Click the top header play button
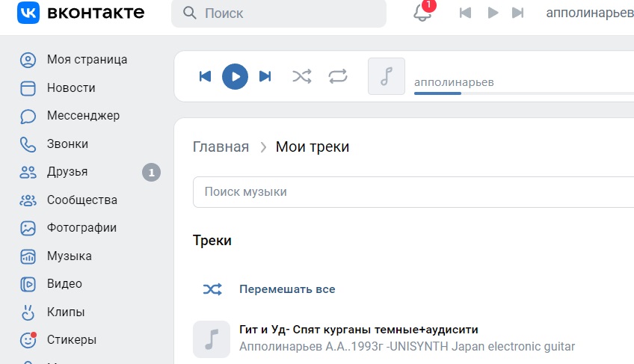 point(493,13)
